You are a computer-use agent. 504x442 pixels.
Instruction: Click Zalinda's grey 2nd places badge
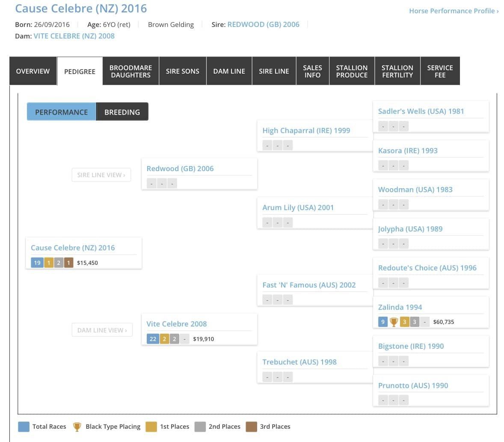(415, 322)
